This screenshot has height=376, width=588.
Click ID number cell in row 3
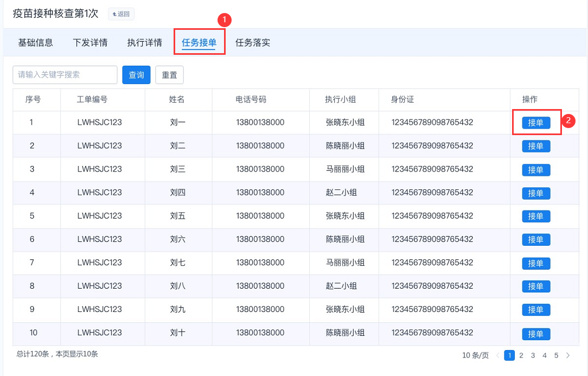[432, 169]
